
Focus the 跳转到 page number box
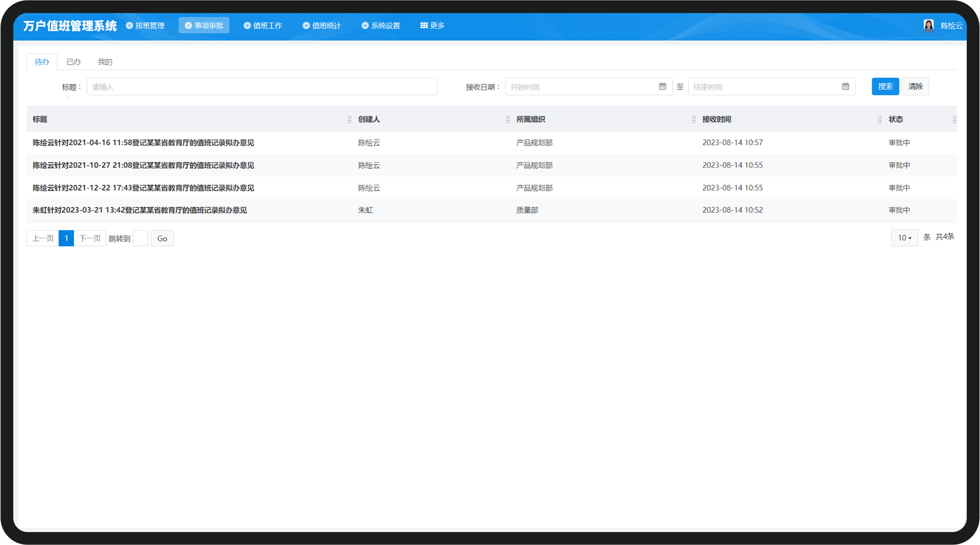pos(140,238)
